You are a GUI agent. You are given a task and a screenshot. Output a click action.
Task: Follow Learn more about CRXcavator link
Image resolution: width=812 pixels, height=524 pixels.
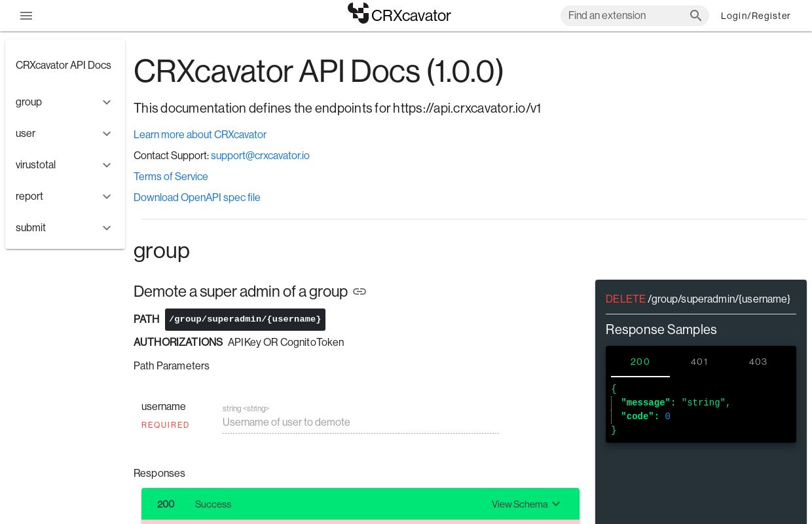coord(200,134)
